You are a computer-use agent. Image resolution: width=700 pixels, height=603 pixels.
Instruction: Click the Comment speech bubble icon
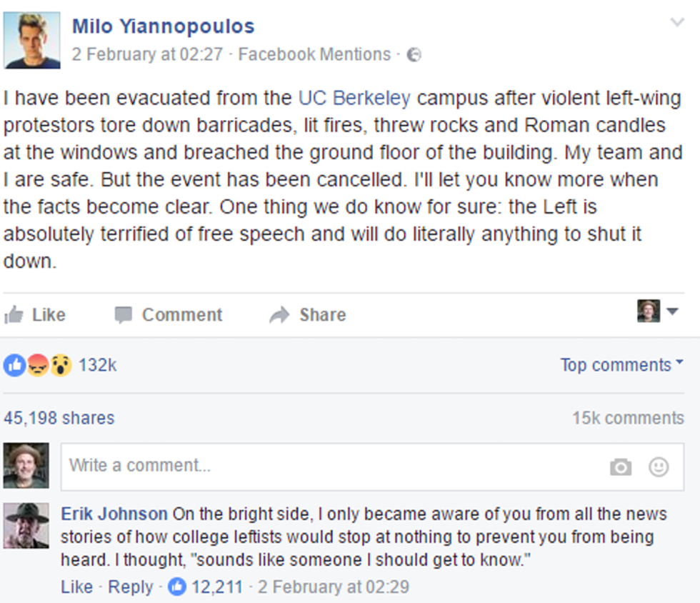point(124,315)
